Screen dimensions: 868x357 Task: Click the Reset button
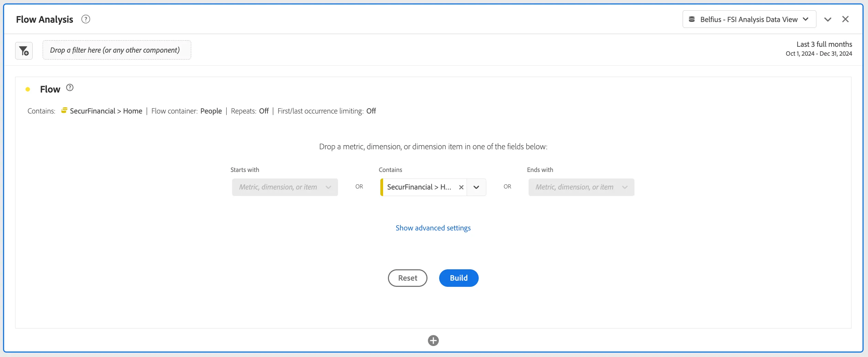[x=408, y=278]
